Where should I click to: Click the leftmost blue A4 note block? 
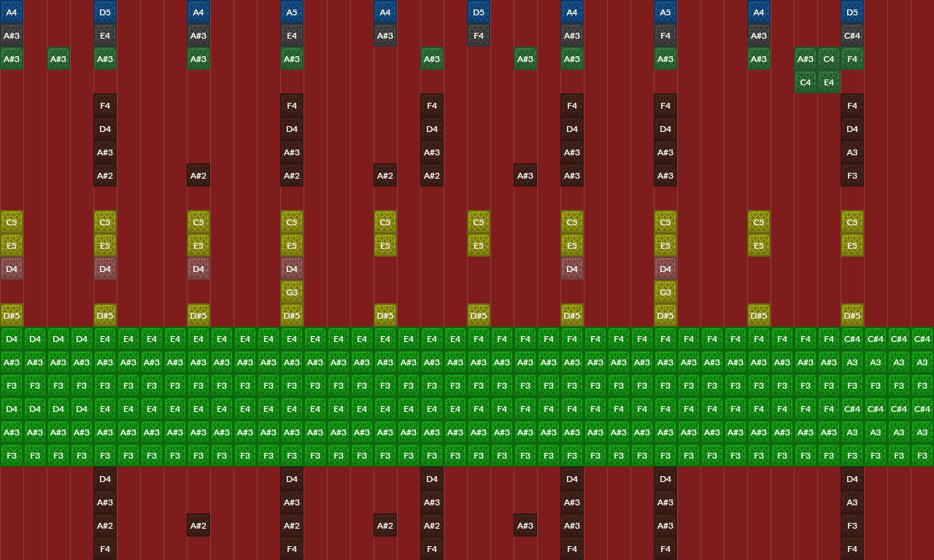tap(12, 12)
